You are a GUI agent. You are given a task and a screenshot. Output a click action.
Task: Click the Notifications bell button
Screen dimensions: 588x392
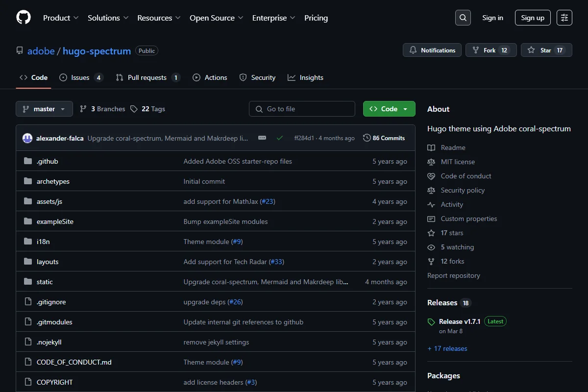tap(432, 50)
